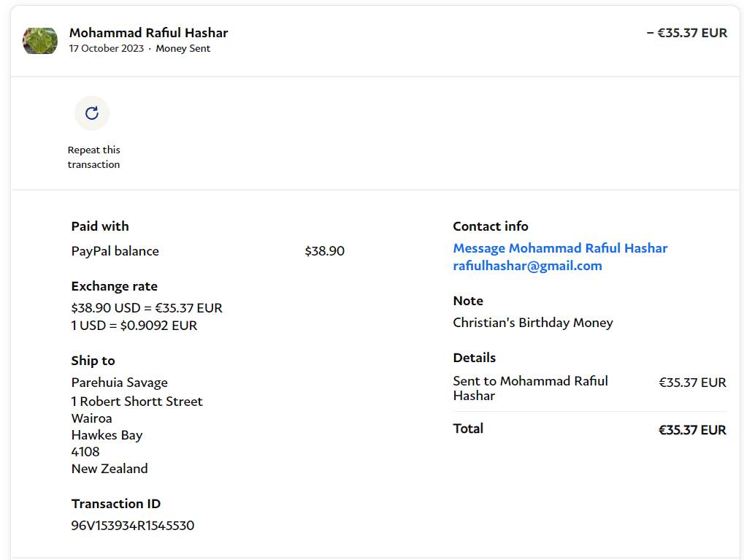Click the '1 USD = $0.9092 EUR' rate line

point(134,326)
